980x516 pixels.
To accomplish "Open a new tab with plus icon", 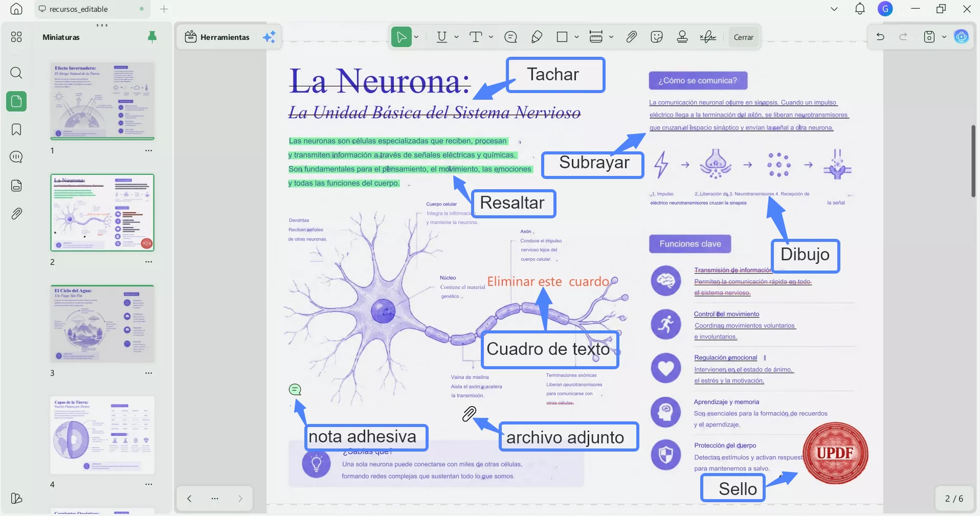I will coord(164,9).
